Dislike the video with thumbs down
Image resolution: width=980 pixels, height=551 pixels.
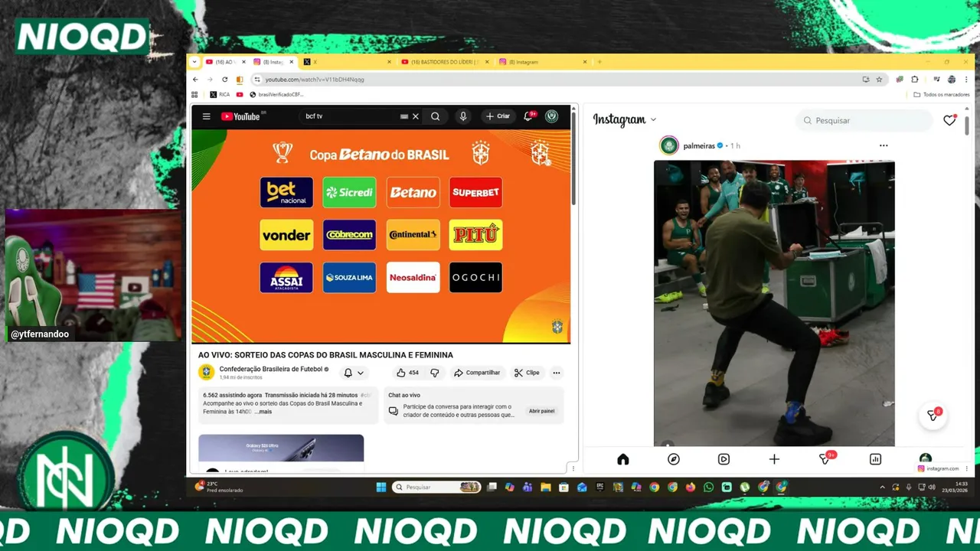[434, 373]
